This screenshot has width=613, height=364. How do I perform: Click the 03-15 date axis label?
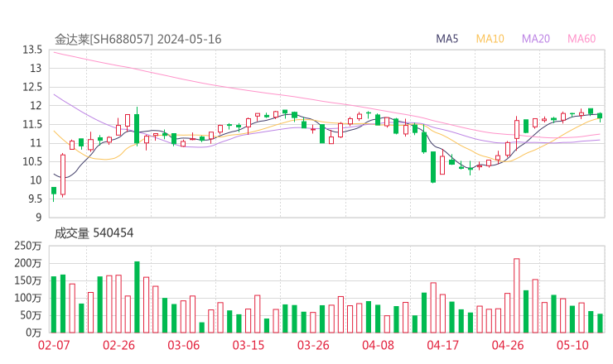click(249, 345)
